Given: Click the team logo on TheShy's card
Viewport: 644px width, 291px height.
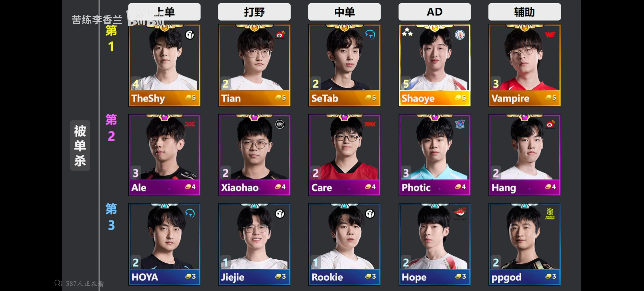Looking at the screenshot, I should 190,35.
